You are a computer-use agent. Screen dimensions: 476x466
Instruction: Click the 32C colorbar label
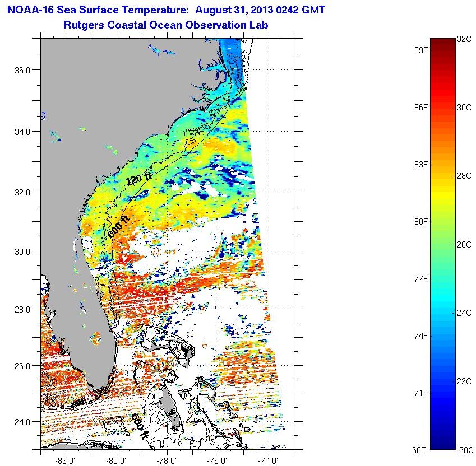point(464,39)
